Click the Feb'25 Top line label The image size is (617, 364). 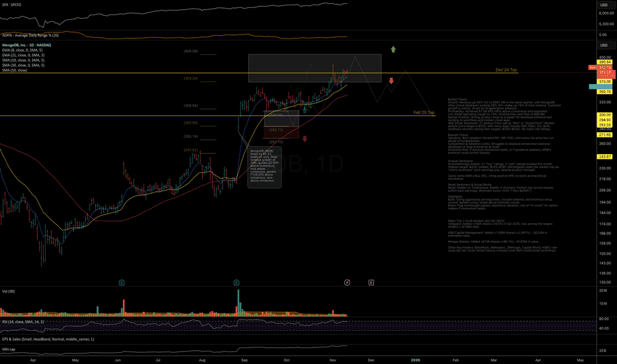click(x=423, y=113)
